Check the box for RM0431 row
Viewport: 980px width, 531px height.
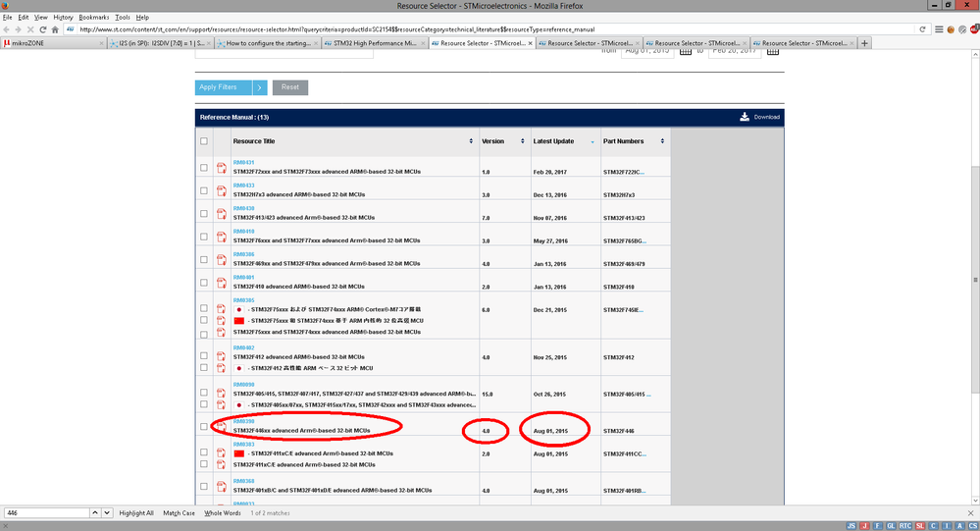pos(204,168)
